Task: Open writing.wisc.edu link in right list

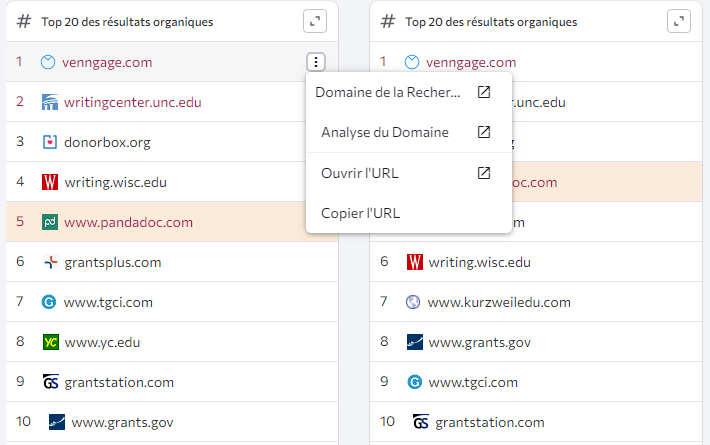Action: [480, 263]
